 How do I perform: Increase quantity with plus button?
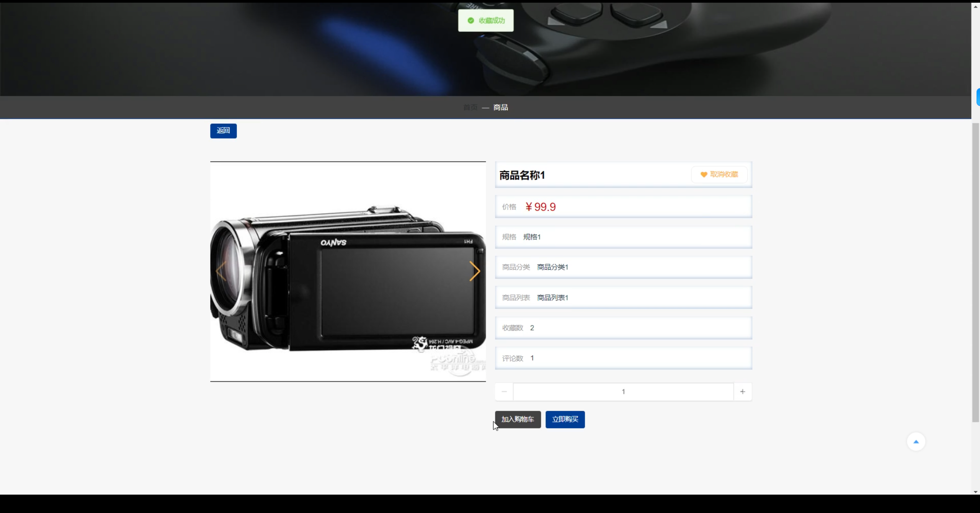pyautogui.click(x=742, y=392)
